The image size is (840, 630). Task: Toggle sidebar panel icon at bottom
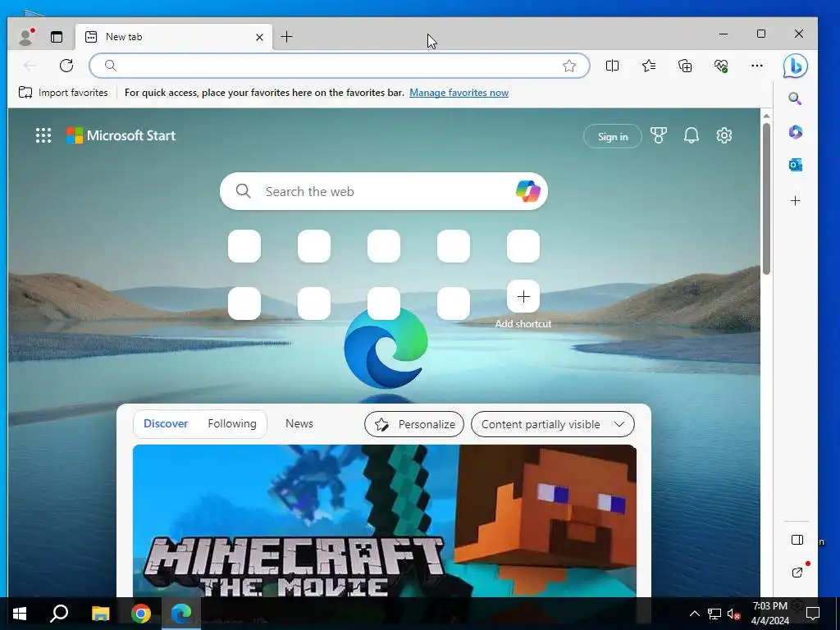pos(797,540)
